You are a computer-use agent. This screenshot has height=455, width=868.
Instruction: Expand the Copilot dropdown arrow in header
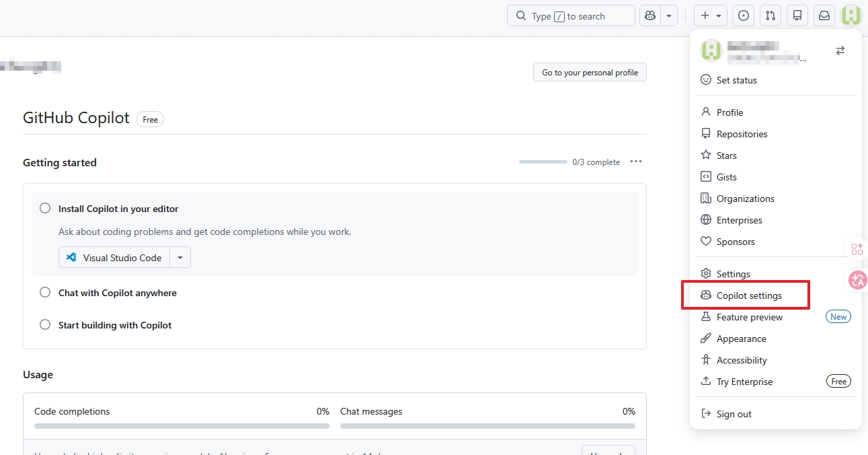(669, 15)
